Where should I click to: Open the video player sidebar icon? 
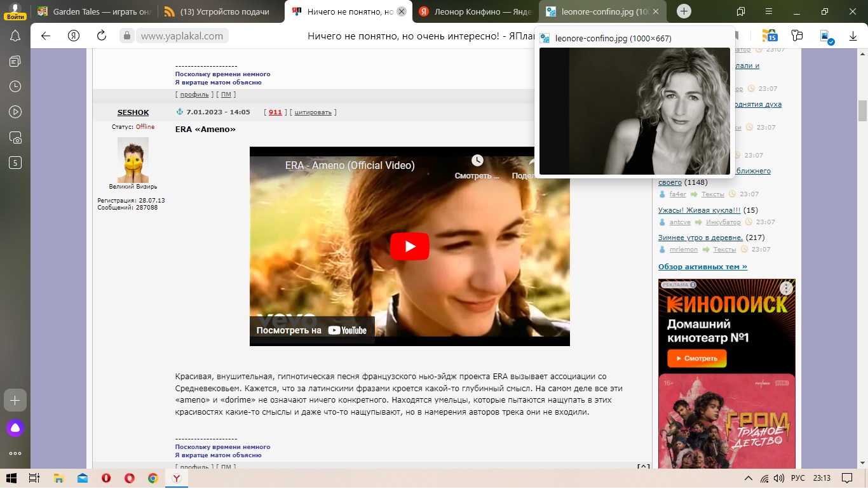[x=15, y=112]
